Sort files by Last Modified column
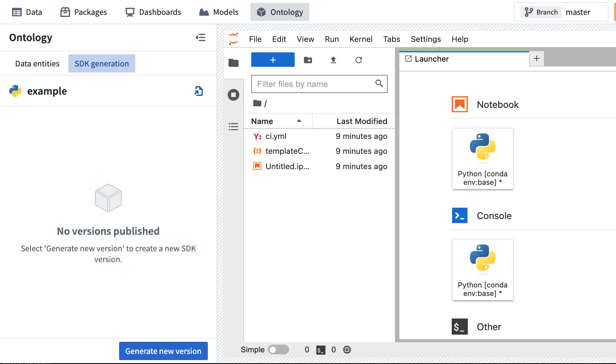Screen dimensions: 616x364 point(354,121)
